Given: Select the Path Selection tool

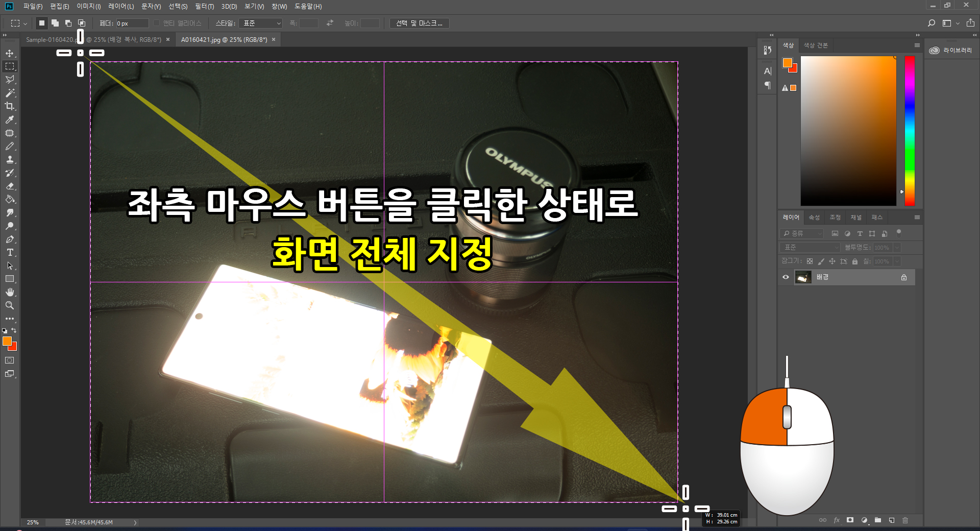Looking at the screenshot, I should [x=10, y=265].
